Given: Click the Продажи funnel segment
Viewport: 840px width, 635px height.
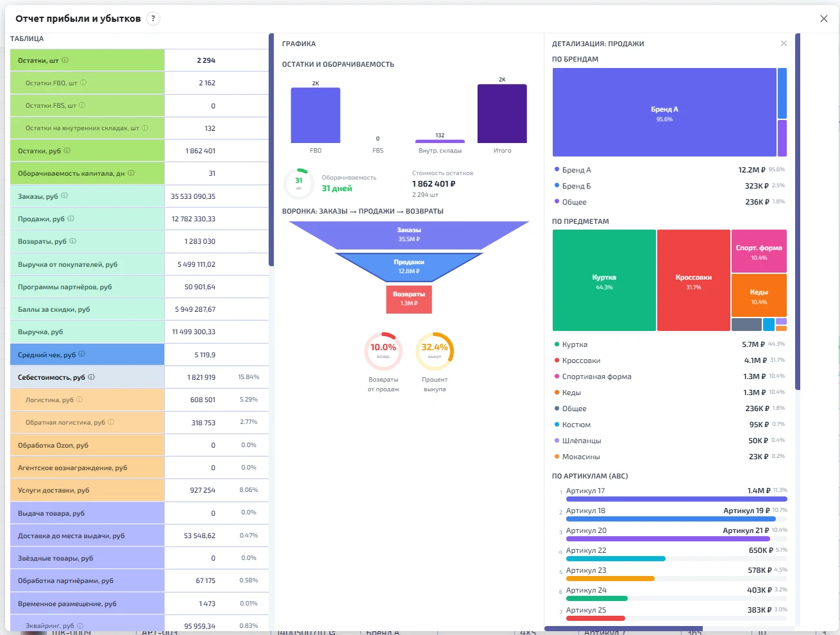Looking at the screenshot, I should tap(409, 267).
